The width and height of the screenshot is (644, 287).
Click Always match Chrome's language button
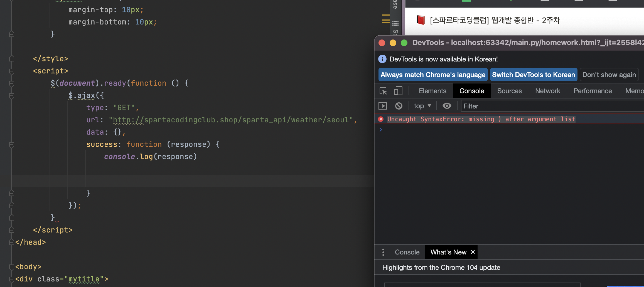coord(433,75)
